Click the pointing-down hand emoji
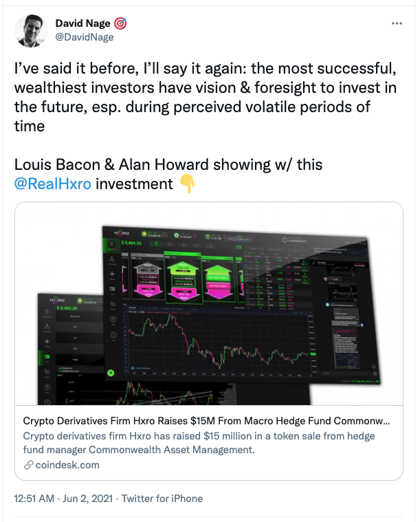This screenshot has height=522, width=420. (x=187, y=184)
